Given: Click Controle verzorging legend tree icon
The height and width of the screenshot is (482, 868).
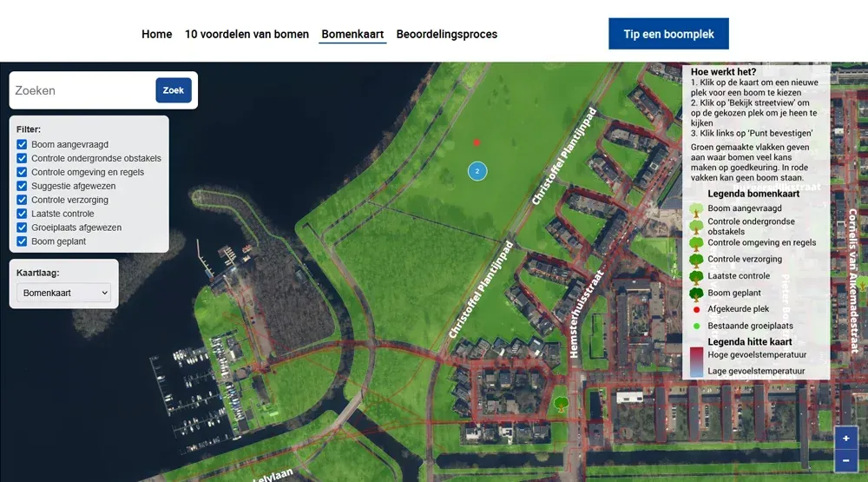Looking at the screenshot, I should (x=696, y=260).
